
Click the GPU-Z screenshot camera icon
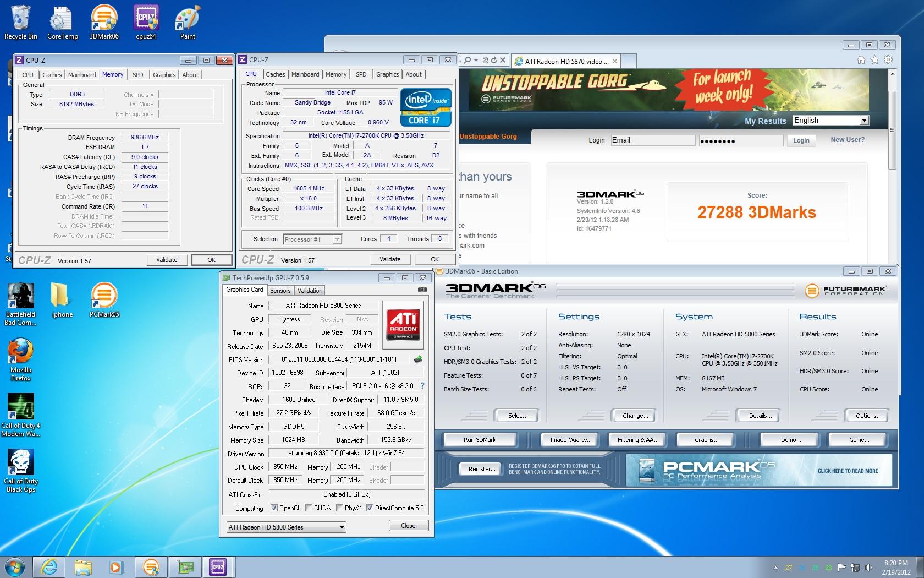[422, 289]
